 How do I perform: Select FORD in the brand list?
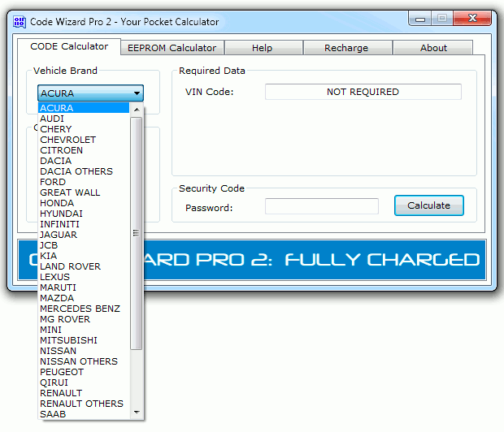[x=84, y=182]
